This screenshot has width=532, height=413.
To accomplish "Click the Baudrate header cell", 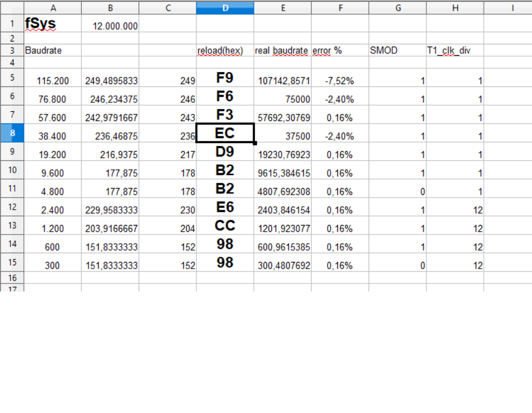I will (x=53, y=50).
